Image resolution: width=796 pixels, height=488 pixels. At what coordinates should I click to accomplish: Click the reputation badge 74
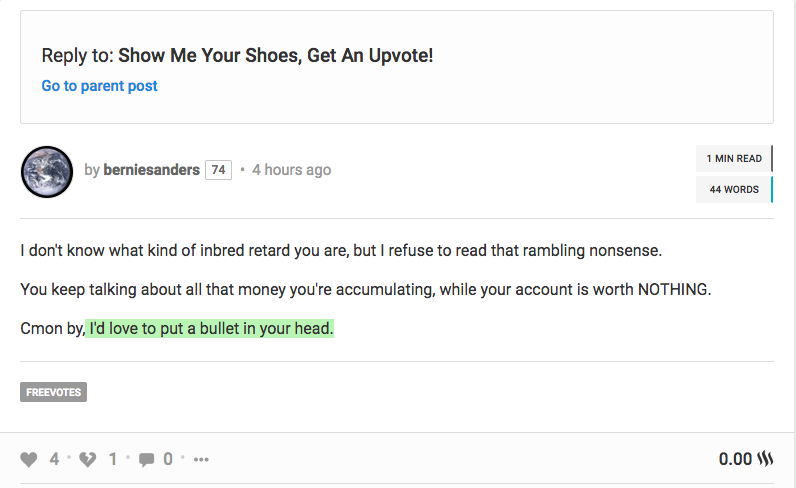tap(218, 170)
